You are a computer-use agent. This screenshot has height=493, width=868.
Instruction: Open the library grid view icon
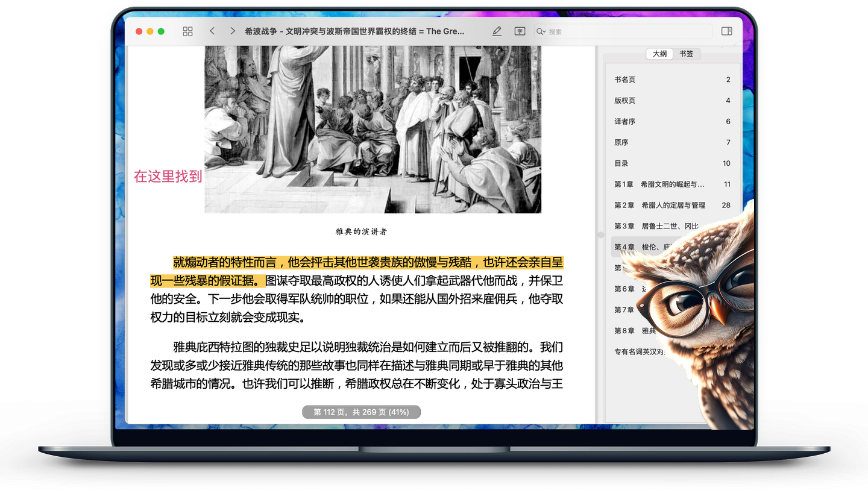click(x=187, y=31)
